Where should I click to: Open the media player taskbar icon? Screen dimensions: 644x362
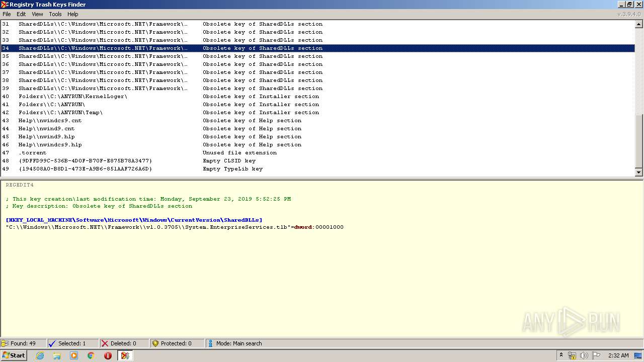click(x=74, y=355)
